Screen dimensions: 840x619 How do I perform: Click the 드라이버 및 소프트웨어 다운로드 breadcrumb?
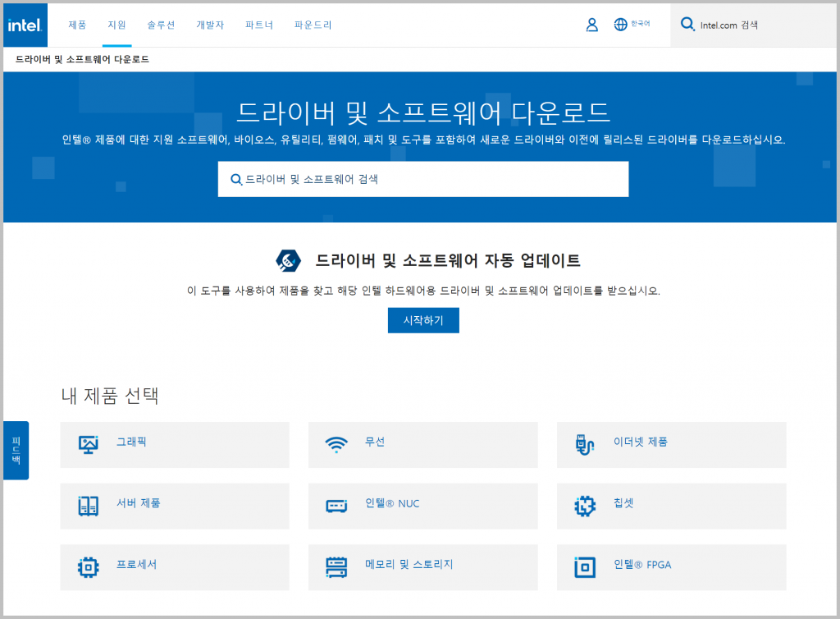82,59
